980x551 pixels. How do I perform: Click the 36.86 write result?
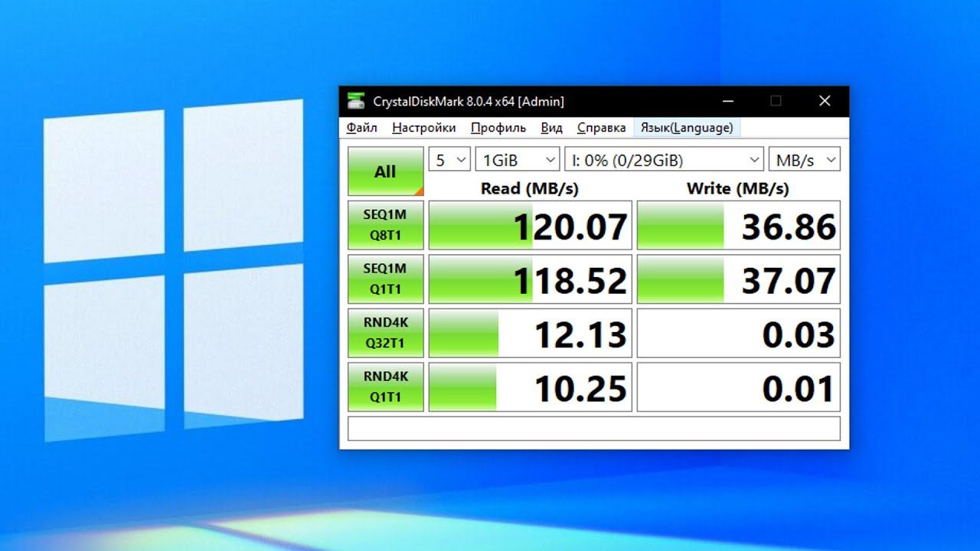point(738,226)
